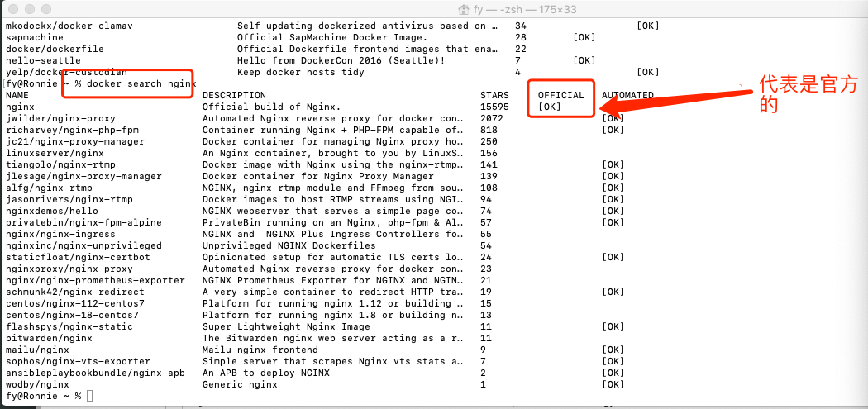Click 'docker/dockerfile' image name

(55, 50)
